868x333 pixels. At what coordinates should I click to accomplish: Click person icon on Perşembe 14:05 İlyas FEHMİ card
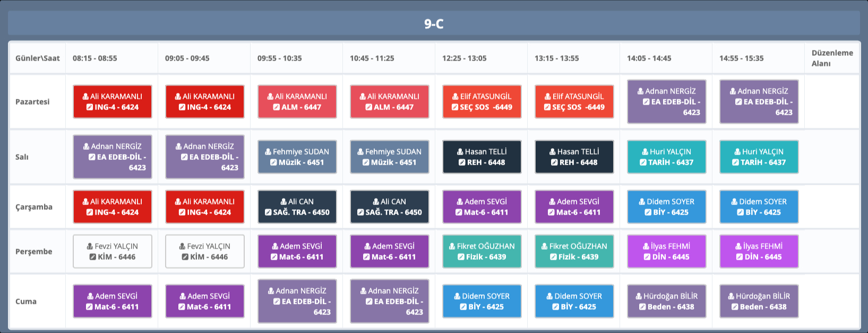646,246
